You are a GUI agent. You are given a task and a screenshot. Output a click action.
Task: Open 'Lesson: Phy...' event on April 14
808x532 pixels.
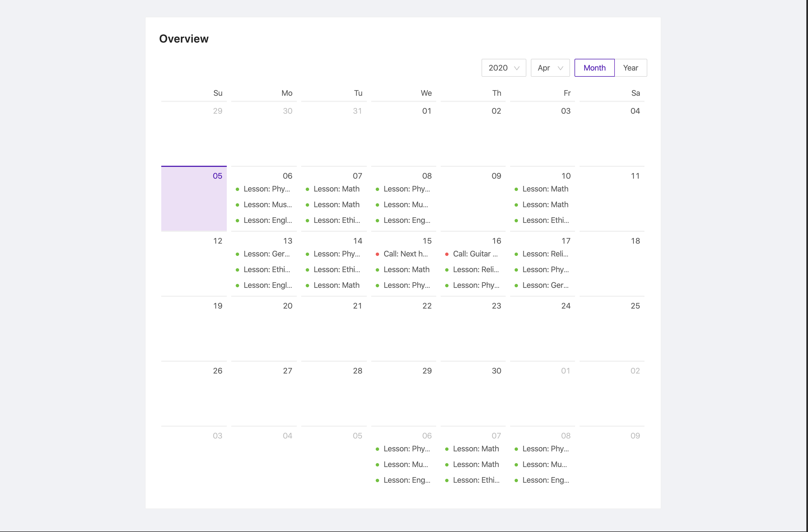coord(334,254)
